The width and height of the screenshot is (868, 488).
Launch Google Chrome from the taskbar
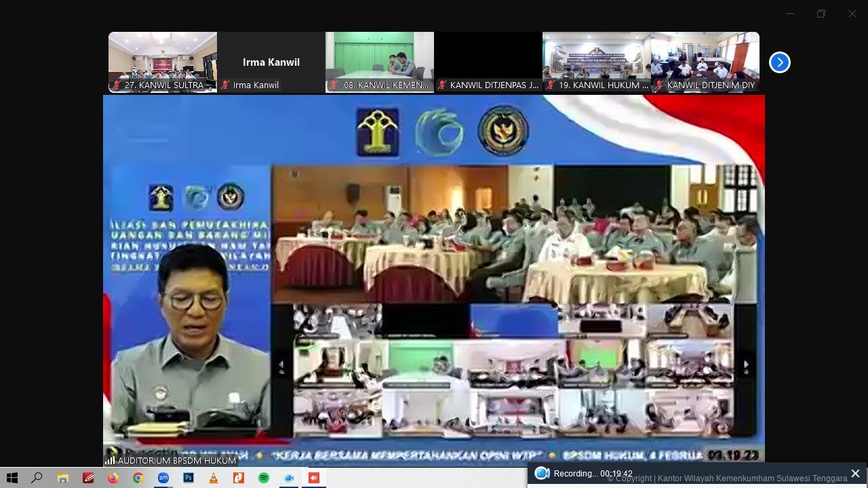(138, 478)
